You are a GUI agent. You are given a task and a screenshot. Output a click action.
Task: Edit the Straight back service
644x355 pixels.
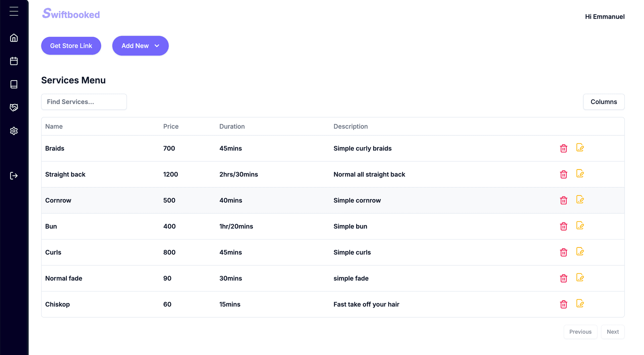click(580, 174)
